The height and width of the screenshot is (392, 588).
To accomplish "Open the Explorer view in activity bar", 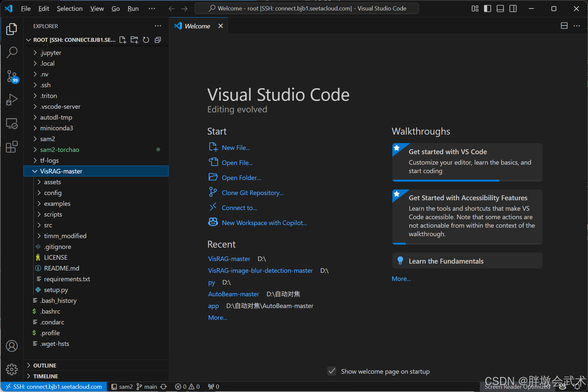I will tap(12, 29).
